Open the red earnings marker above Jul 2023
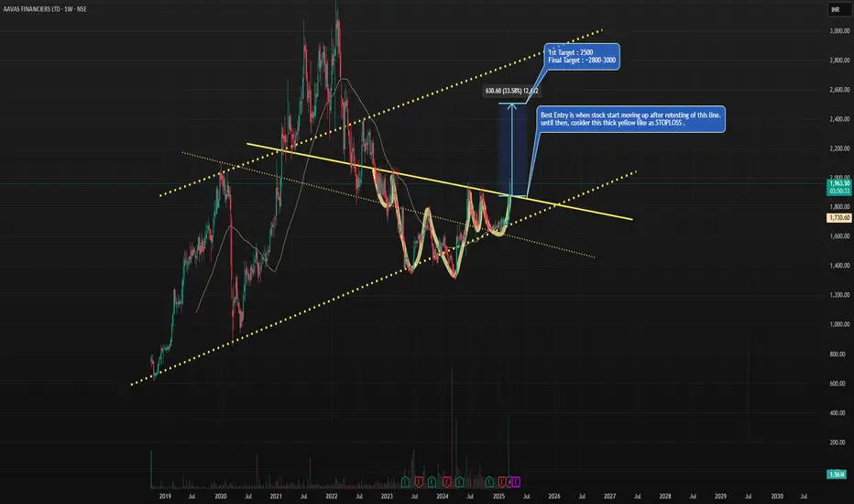854x504 pixels. pos(419,482)
